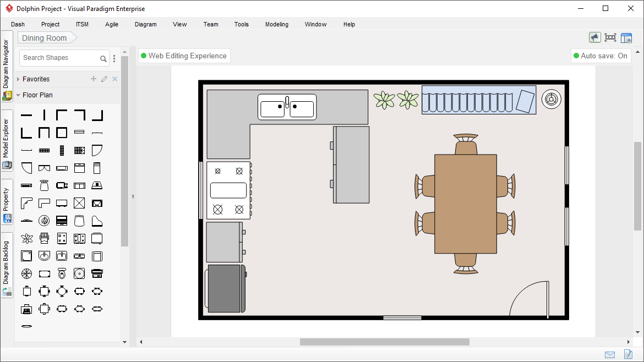Pick the top-left corner wall shape
The image size is (644, 362).
point(62,115)
